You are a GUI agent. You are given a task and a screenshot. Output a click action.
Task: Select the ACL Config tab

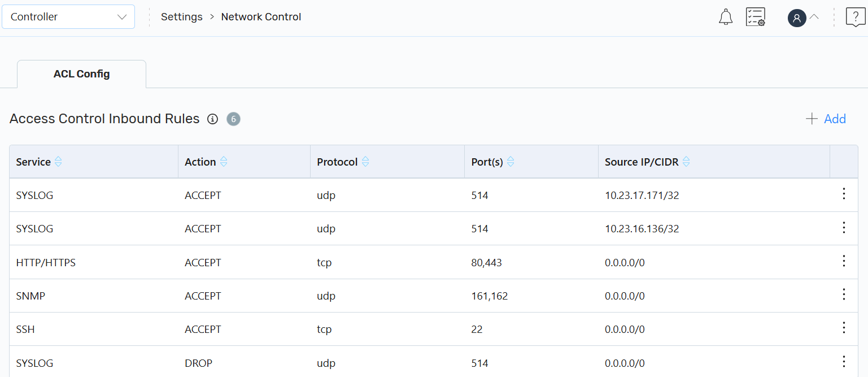81,74
